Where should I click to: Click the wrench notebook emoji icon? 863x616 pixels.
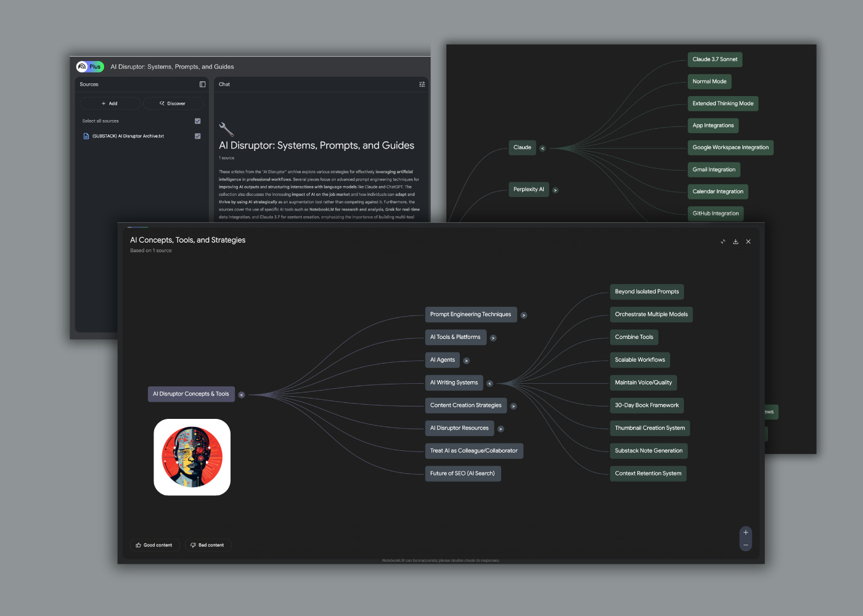(x=226, y=129)
